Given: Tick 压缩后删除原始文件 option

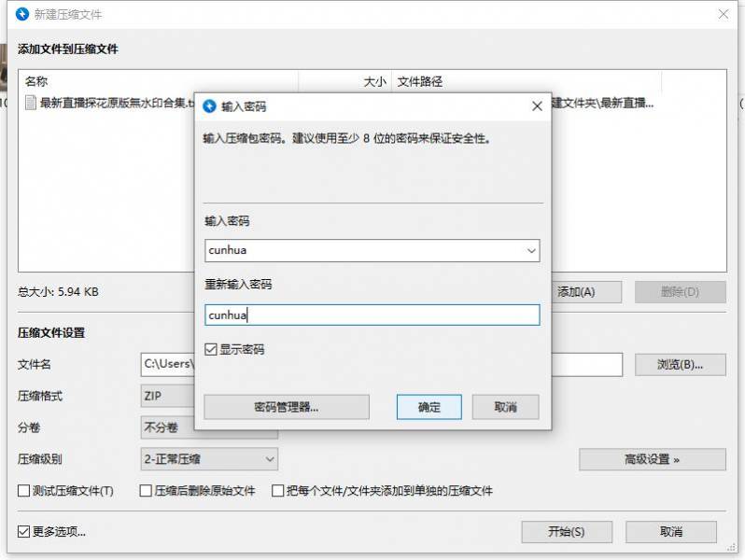Looking at the screenshot, I should click(146, 491).
